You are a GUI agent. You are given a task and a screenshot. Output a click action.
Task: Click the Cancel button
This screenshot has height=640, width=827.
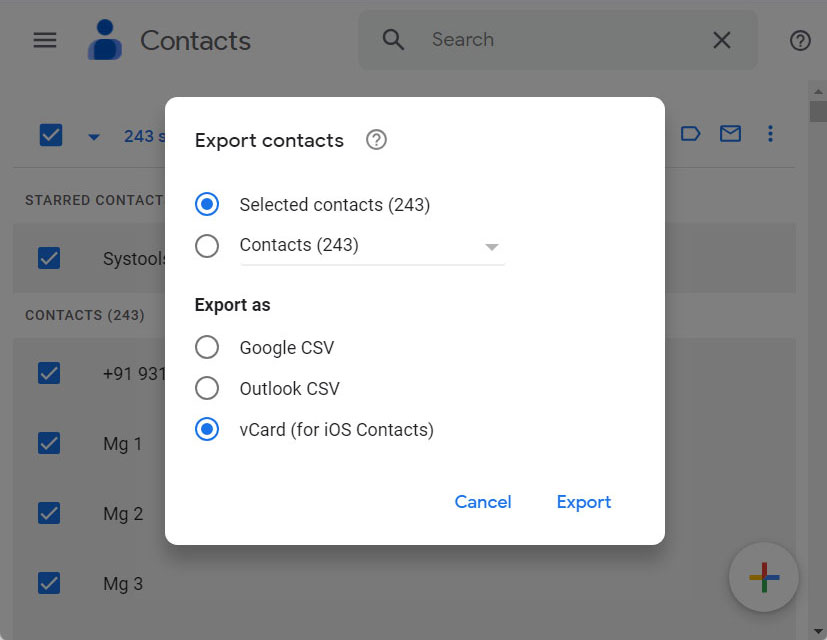483,502
